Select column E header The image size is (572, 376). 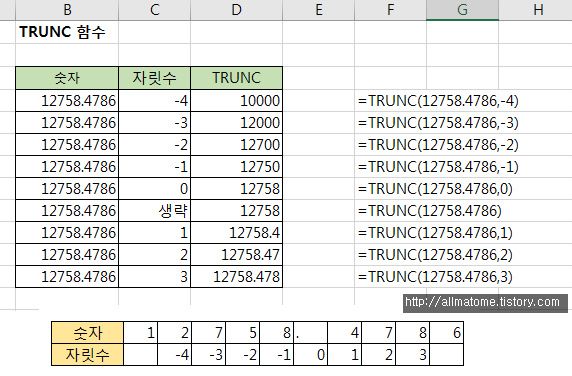[x=318, y=10]
